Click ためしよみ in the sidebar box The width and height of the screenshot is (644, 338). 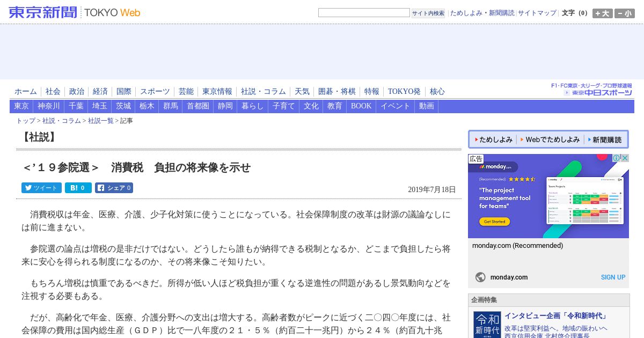[x=494, y=139]
